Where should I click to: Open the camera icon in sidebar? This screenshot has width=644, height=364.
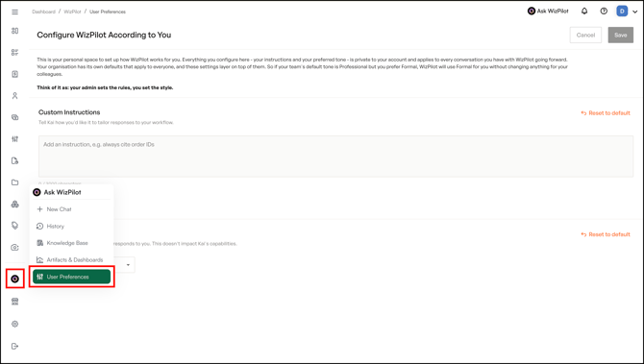14,248
